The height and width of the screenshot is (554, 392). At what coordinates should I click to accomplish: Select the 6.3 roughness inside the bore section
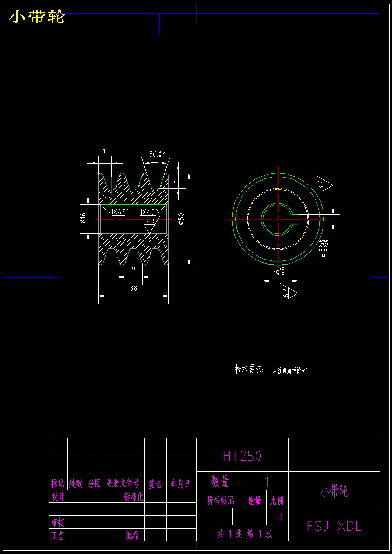(x=150, y=222)
